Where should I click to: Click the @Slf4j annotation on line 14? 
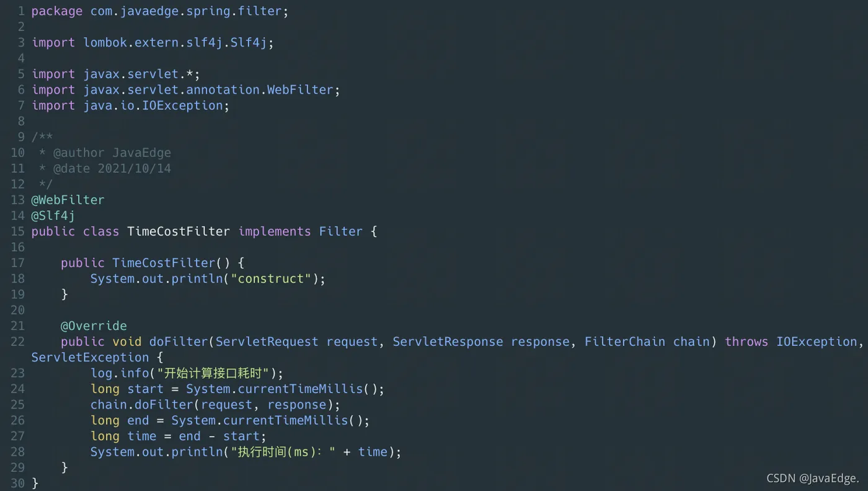53,216
